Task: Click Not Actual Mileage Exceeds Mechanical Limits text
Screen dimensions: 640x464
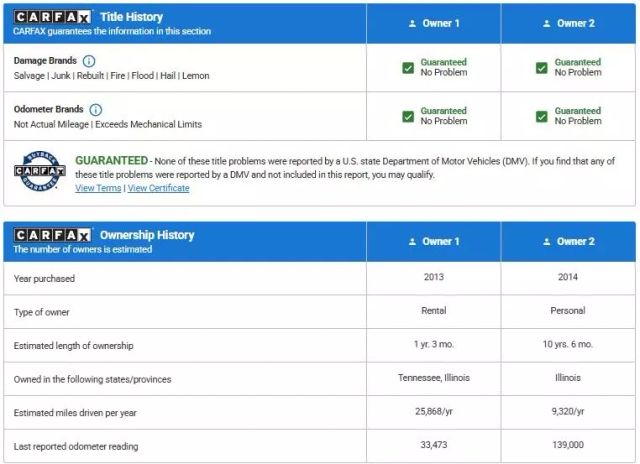Action: pos(108,124)
